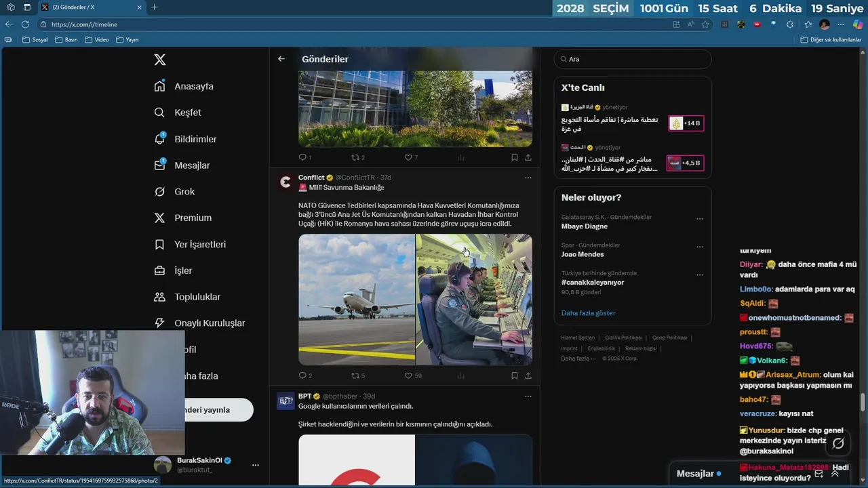Open more options on BPT post
The image size is (868, 488).
[528, 396]
